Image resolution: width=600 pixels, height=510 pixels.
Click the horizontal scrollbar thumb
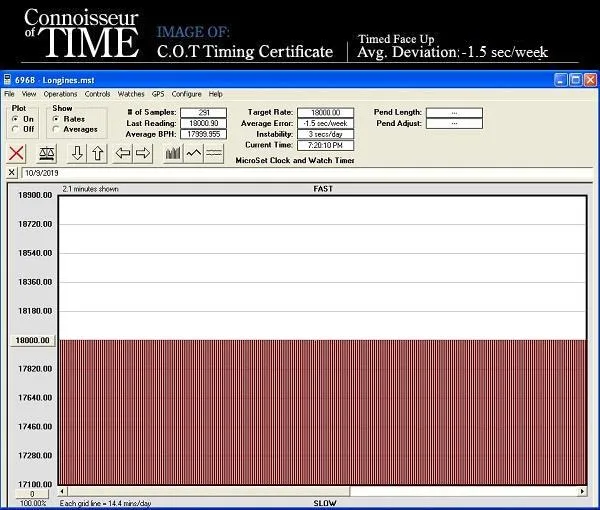pyautogui.click(x=209, y=491)
